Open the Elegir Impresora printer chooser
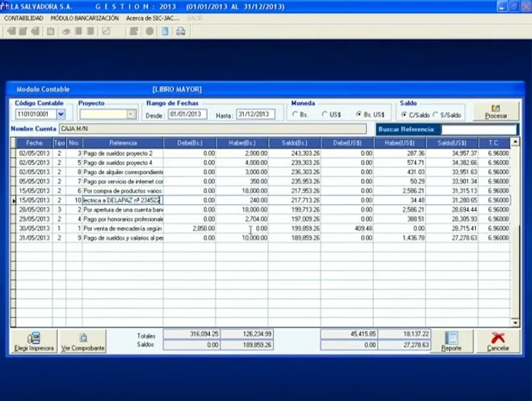This screenshot has height=401, width=532. (33, 342)
